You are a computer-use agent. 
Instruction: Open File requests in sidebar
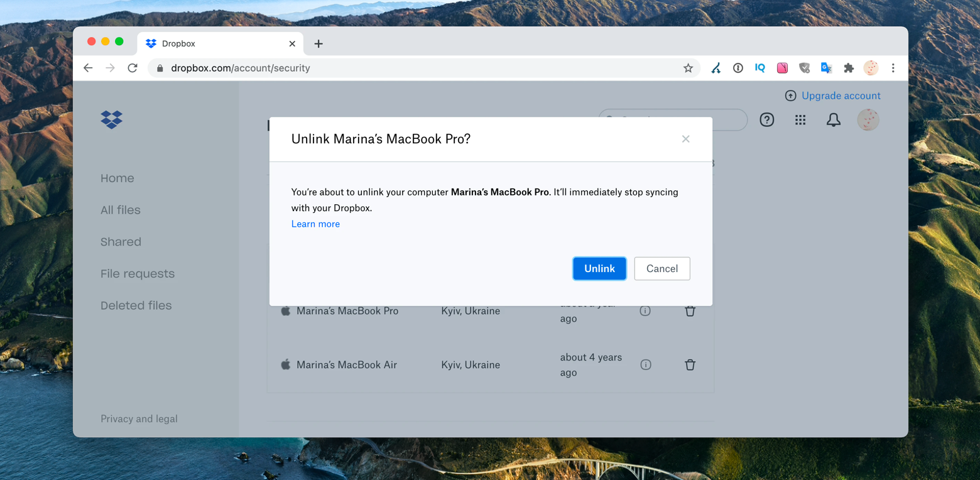click(138, 274)
